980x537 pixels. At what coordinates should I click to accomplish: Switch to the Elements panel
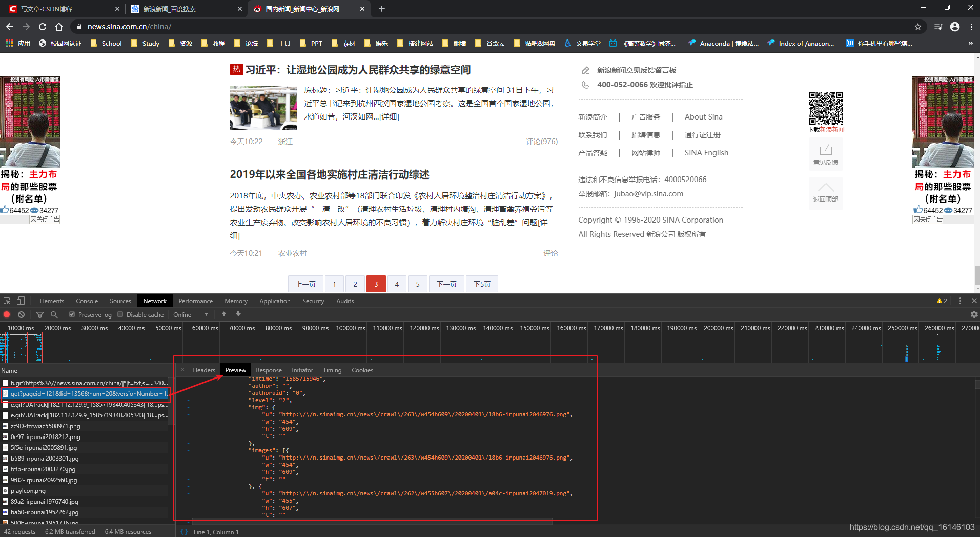[52, 301]
